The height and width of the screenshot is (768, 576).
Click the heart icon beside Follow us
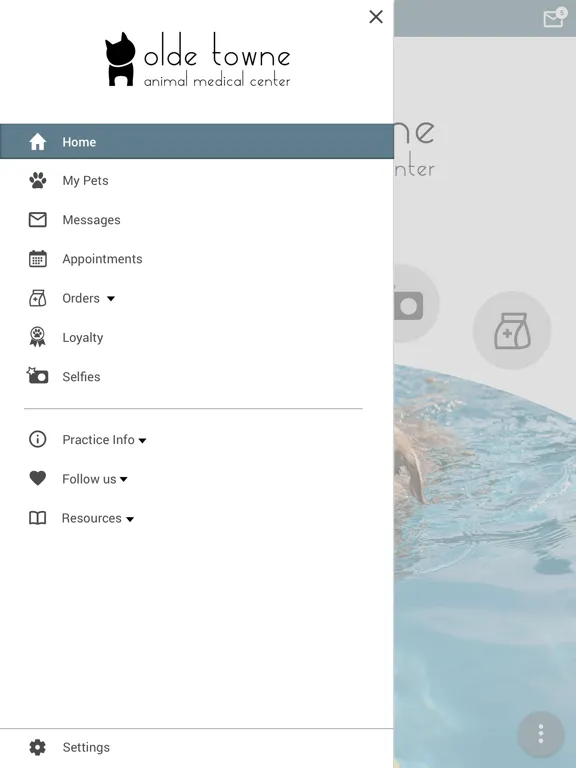(38, 479)
